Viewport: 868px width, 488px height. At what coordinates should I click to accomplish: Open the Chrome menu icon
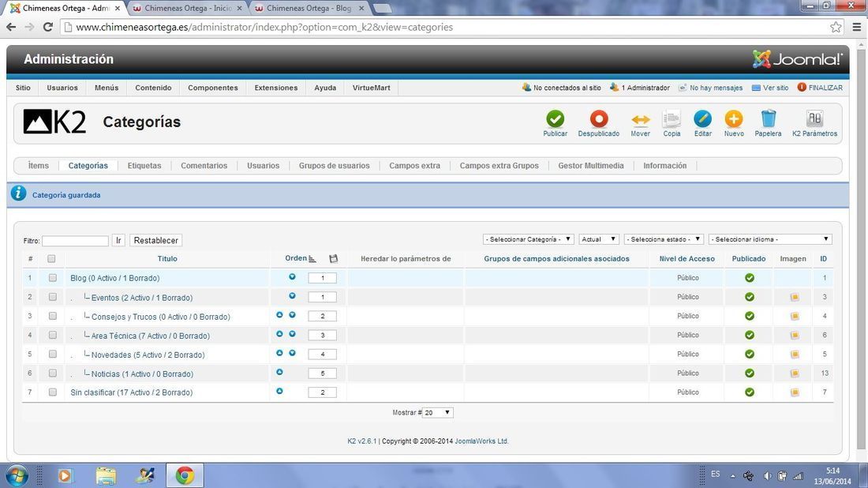coord(857,27)
